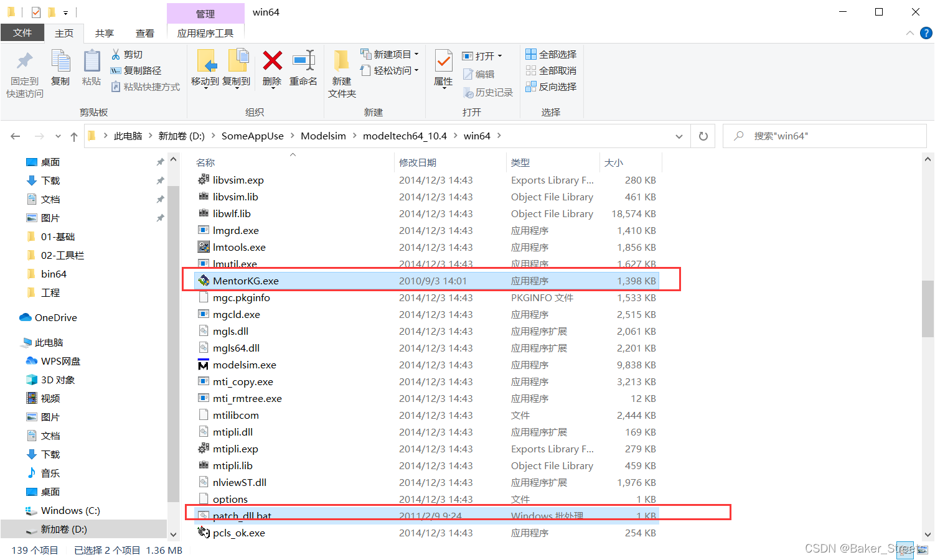Create a New Folder (新建文件夹)

[x=342, y=73]
